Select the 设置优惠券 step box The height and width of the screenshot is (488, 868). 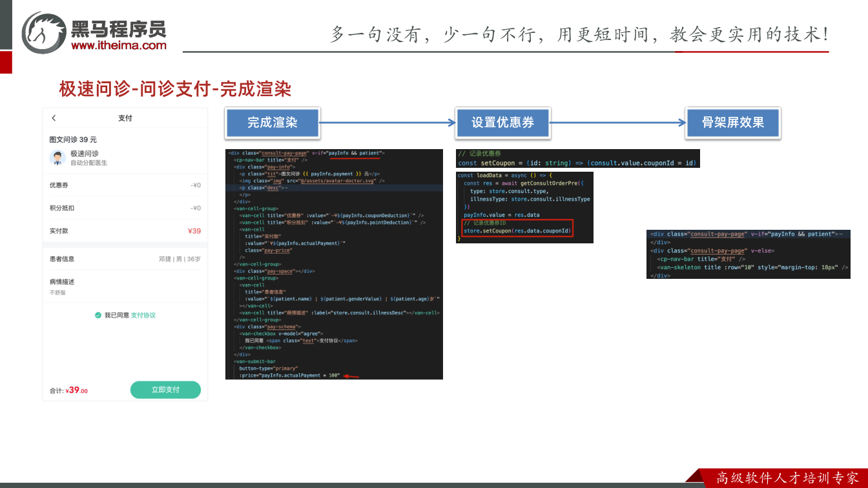(x=502, y=123)
